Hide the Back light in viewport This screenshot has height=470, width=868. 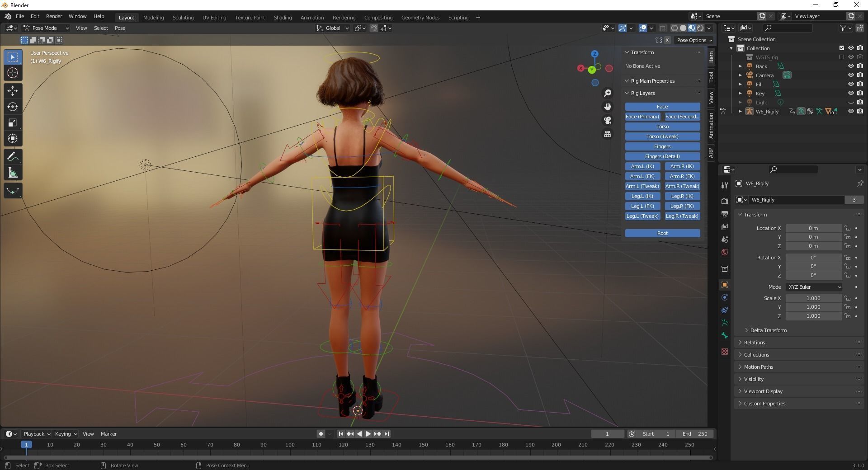[x=851, y=66]
